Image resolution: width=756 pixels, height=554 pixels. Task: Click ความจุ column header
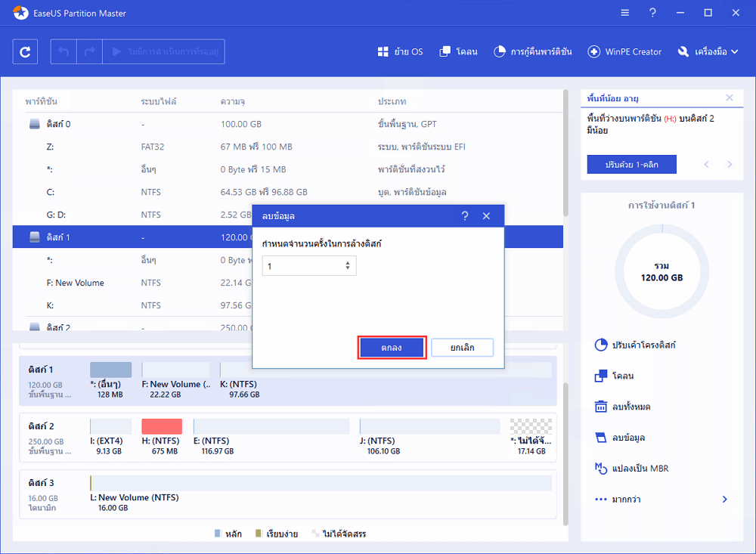pos(232,101)
